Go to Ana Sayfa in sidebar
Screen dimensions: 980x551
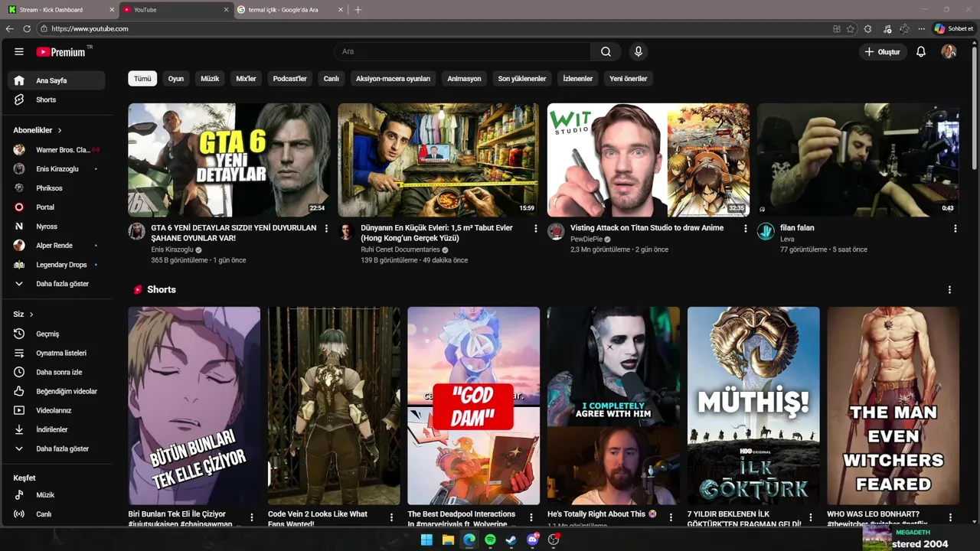57,80
